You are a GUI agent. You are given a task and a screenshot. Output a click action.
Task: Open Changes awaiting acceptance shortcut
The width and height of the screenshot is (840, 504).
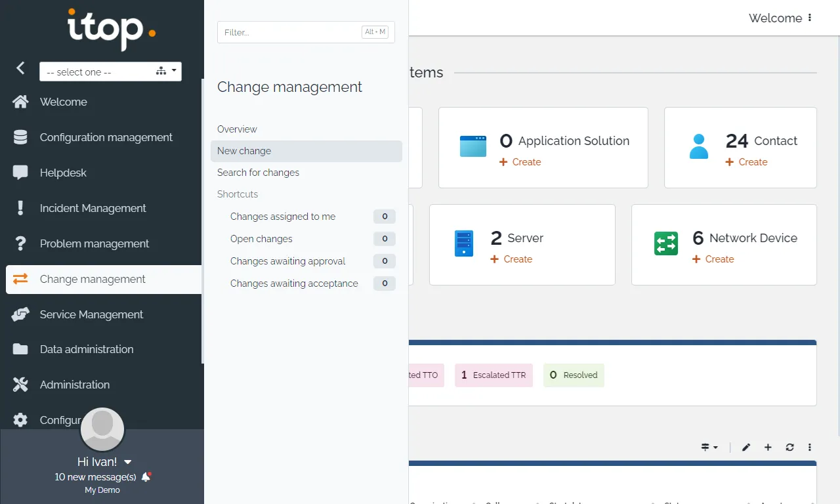(294, 283)
